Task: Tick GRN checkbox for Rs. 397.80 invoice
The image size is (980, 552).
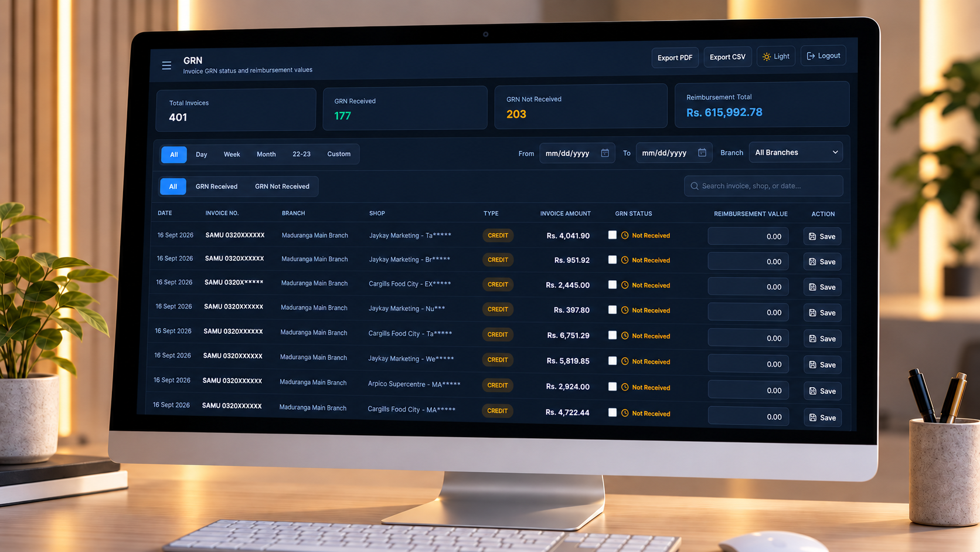Action: coord(612,310)
